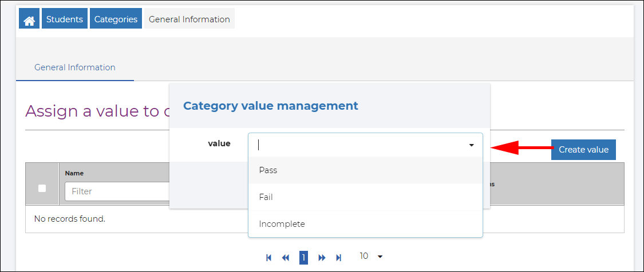
Task: Click General Information breadcrumb item
Action: click(189, 19)
